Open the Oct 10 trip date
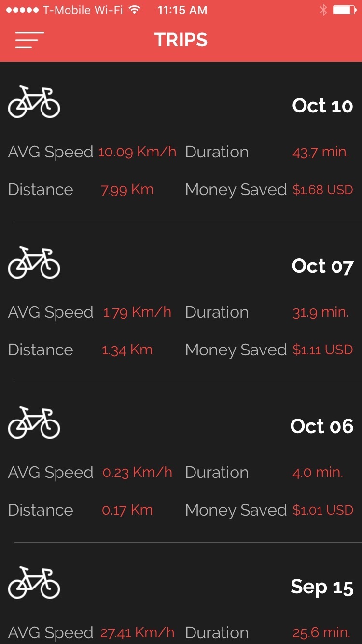 [x=322, y=106]
